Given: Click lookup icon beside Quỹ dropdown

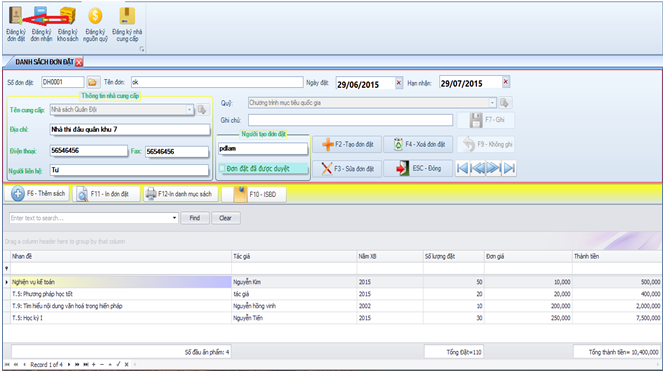Looking at the screenshot, I should 504,103.
